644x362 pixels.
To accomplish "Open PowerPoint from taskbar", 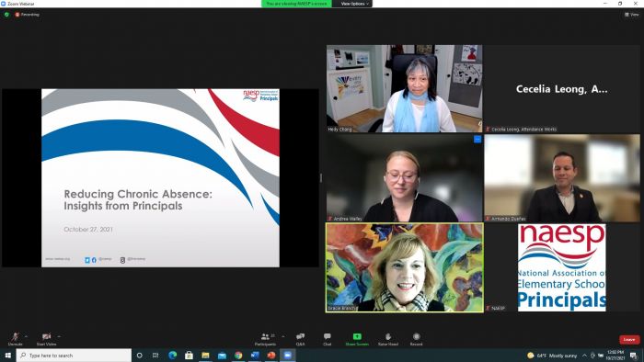I will click(x=271, y=355).
